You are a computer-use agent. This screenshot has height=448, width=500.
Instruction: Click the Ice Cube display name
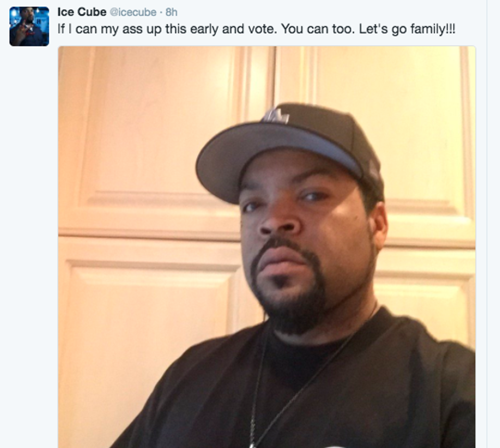(82, 12)
